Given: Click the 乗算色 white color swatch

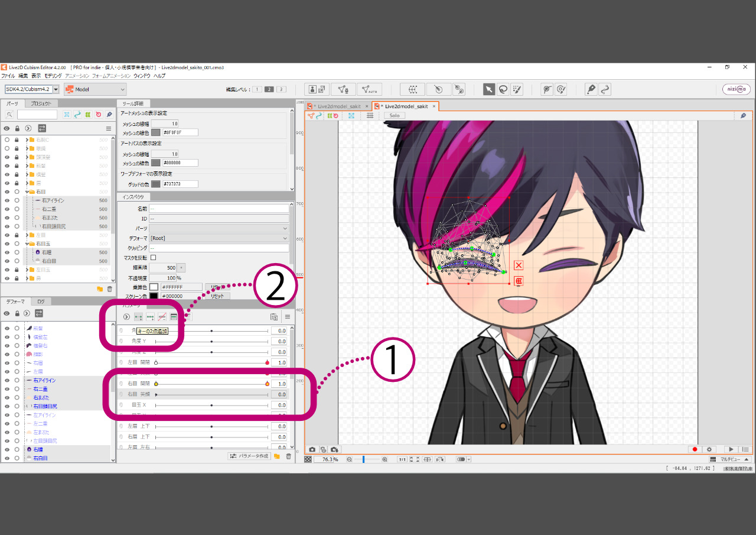Looking at the screenshot, I should tap(154, 287).
